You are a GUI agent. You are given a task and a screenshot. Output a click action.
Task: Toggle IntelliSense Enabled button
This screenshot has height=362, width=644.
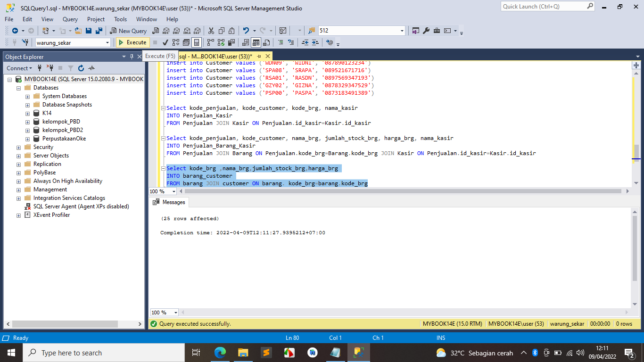pyautogui.click(x=197, y=42)
